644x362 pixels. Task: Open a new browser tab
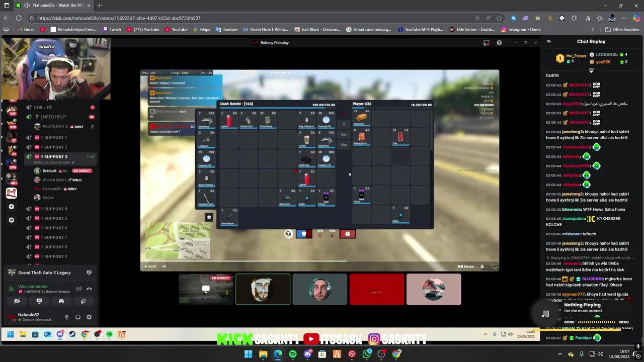[100, 6]
